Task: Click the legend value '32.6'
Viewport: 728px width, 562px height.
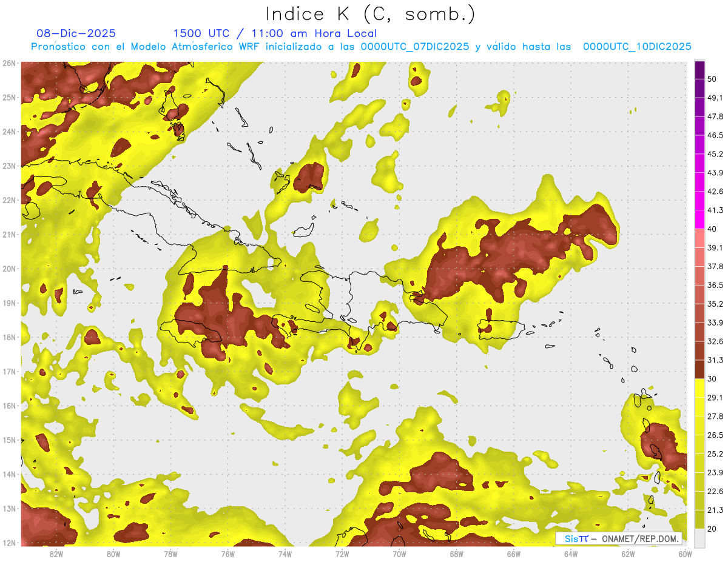Action: pos(715,341)
